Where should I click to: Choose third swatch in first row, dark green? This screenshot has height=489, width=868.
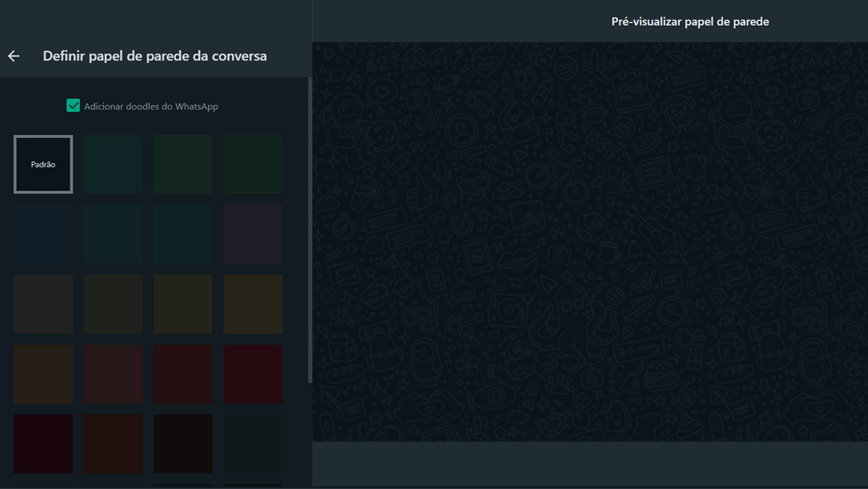(x=183, y=164)
